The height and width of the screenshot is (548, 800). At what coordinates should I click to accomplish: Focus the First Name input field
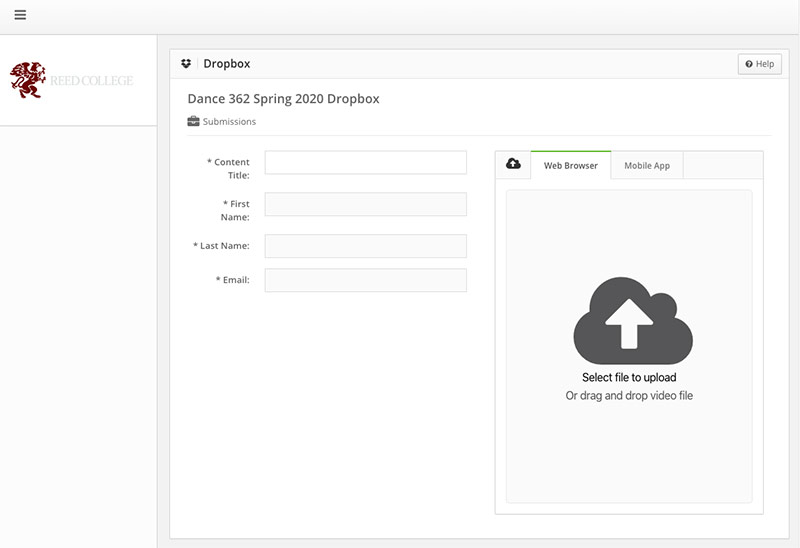(x=365, y=204)
